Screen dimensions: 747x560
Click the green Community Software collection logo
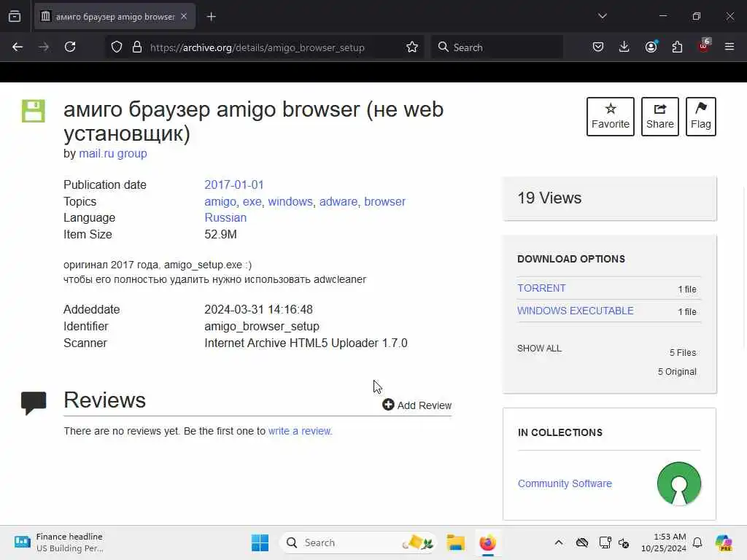[x=679, y=483]
